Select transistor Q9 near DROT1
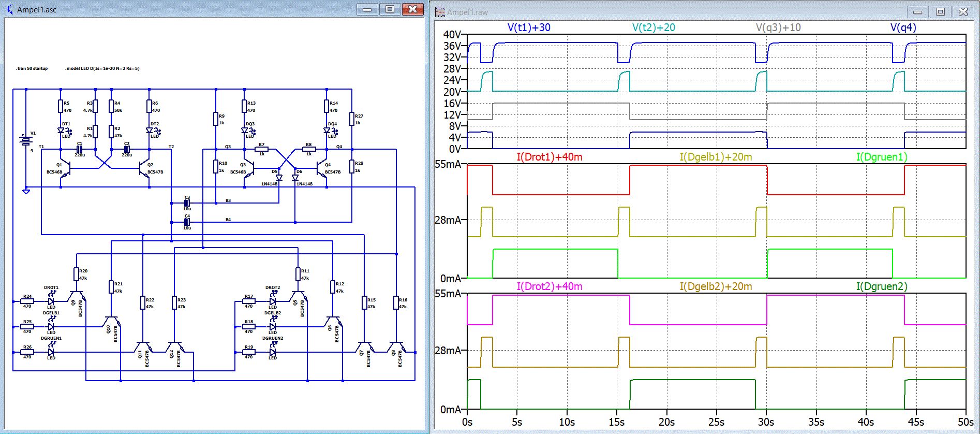This screenshot has height=434, width=980. 77,296
